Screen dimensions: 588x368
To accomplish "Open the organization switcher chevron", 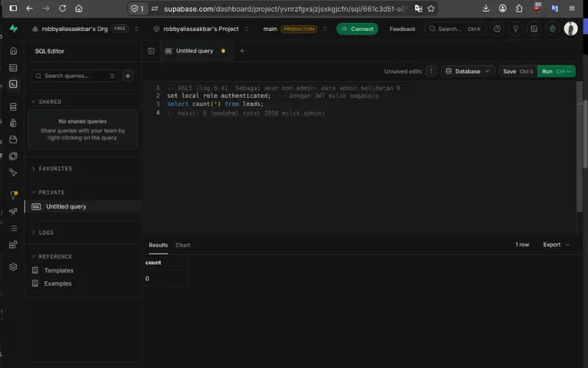I will click(137, 29).
